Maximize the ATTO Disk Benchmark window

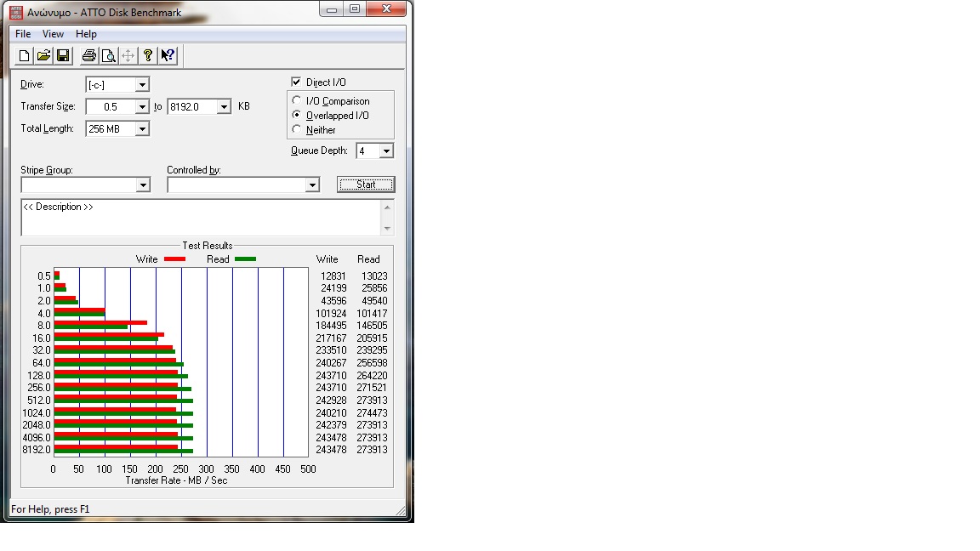tap(355, 9)
